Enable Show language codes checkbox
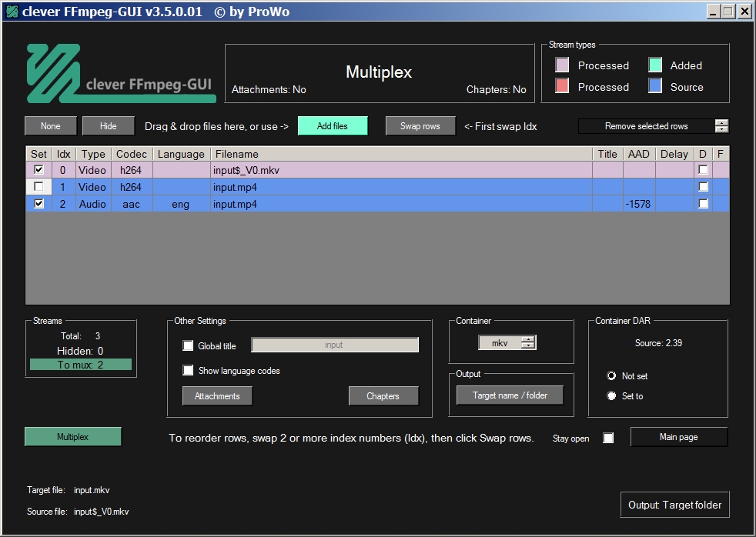 click(188, 370)
